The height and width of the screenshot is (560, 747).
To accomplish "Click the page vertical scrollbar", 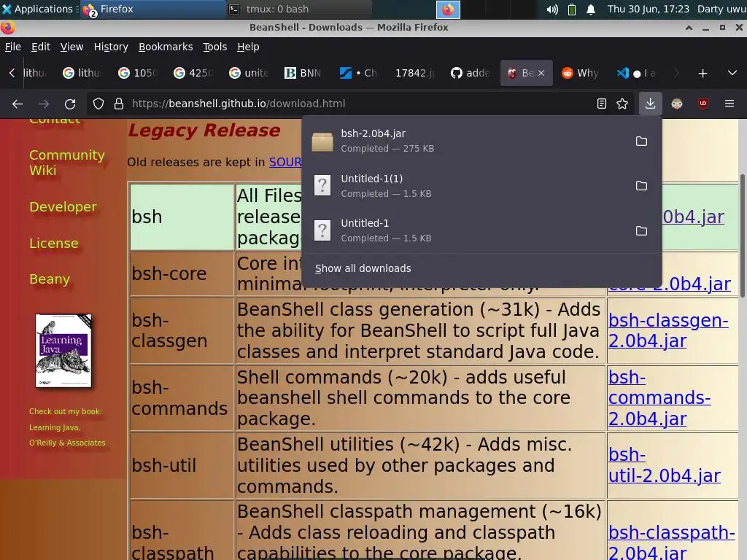I will pyautogui.click(x=742, y=236).
